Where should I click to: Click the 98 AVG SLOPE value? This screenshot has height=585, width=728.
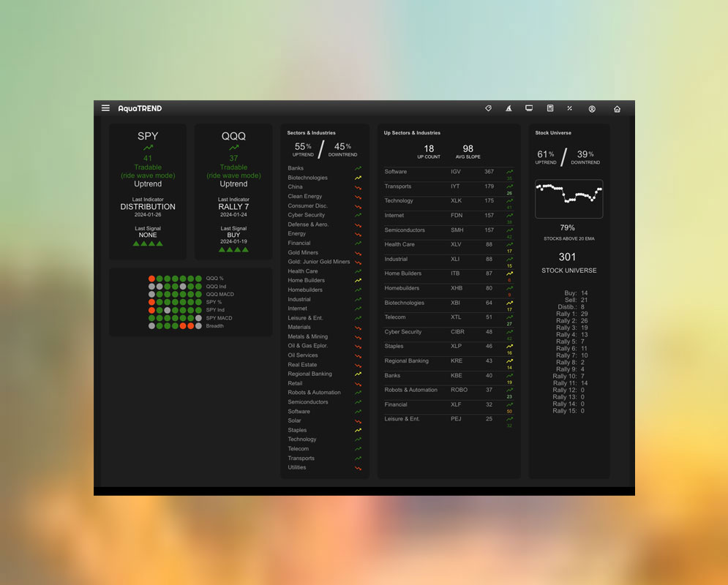(468, 148)
